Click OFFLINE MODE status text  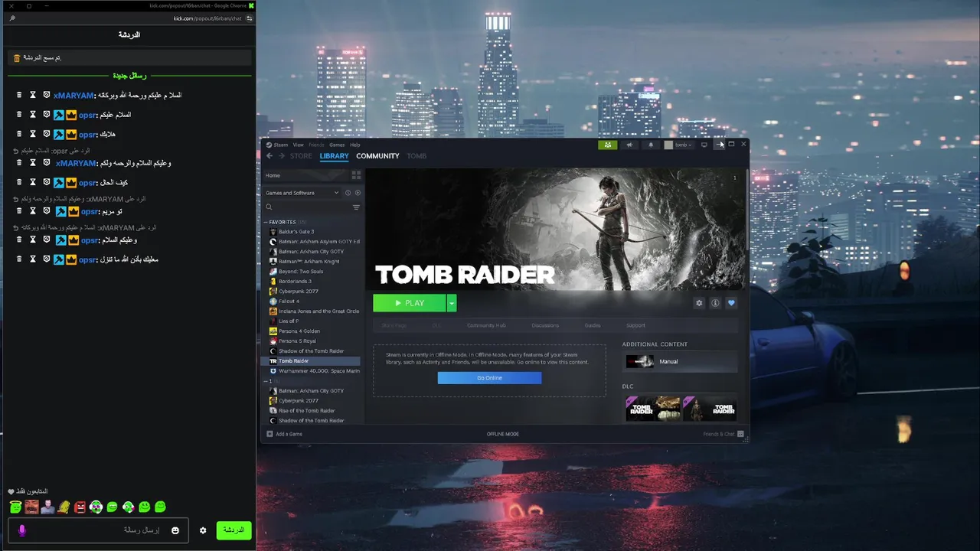coord(503,434)
